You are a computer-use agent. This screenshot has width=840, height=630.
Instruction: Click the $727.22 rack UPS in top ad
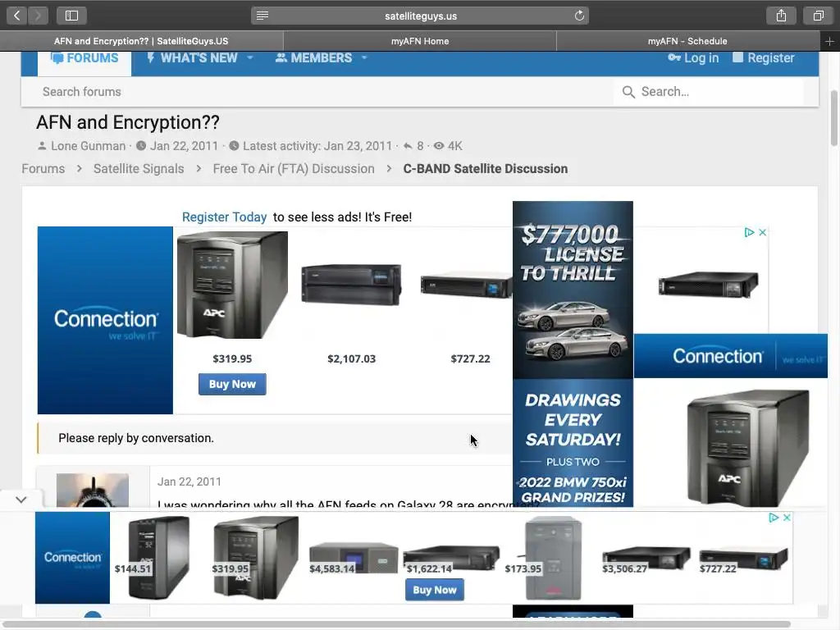pos(467,285)
